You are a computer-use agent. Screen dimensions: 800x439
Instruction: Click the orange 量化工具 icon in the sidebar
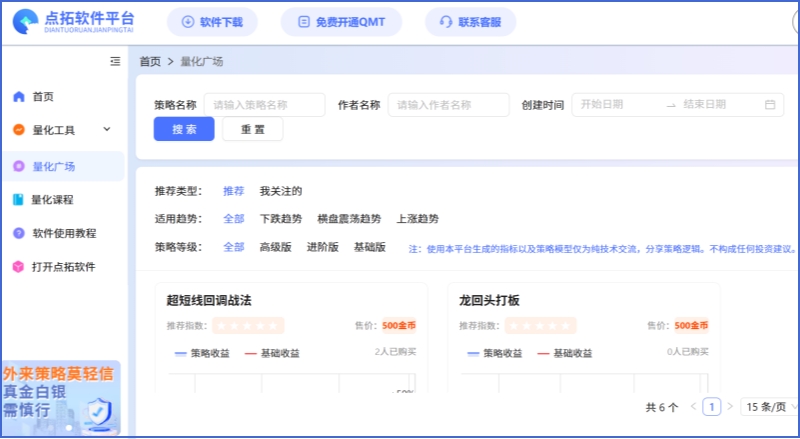19,130
